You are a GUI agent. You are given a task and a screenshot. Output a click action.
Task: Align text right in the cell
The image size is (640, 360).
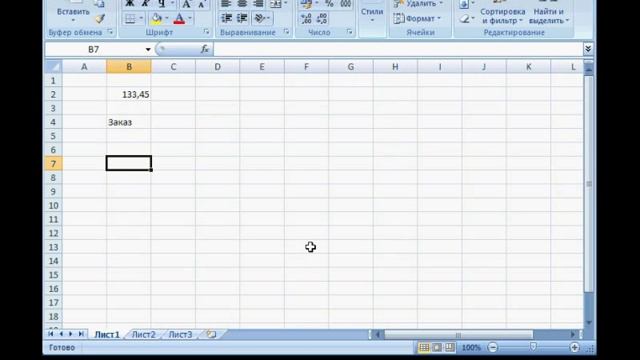258,4
